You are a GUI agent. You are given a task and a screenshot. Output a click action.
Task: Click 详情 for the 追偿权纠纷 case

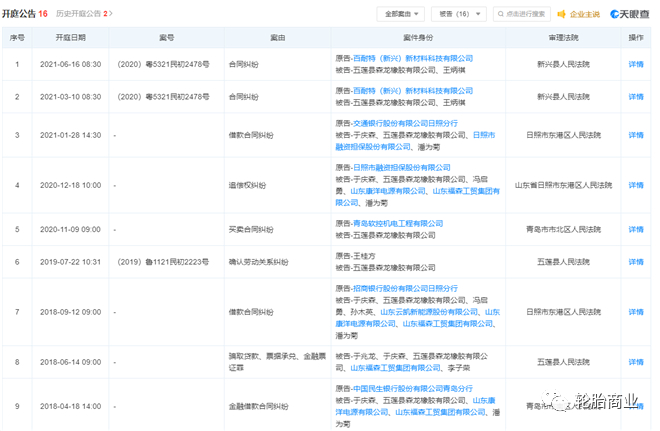click(x=635, y=186)
